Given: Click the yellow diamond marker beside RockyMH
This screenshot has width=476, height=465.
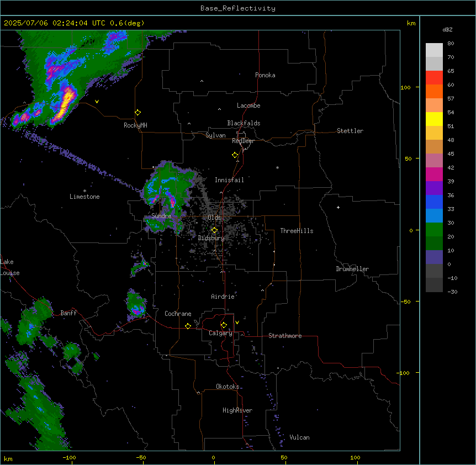Looking at the screenshot, I should pyautogui.click(x=137, y=113).
